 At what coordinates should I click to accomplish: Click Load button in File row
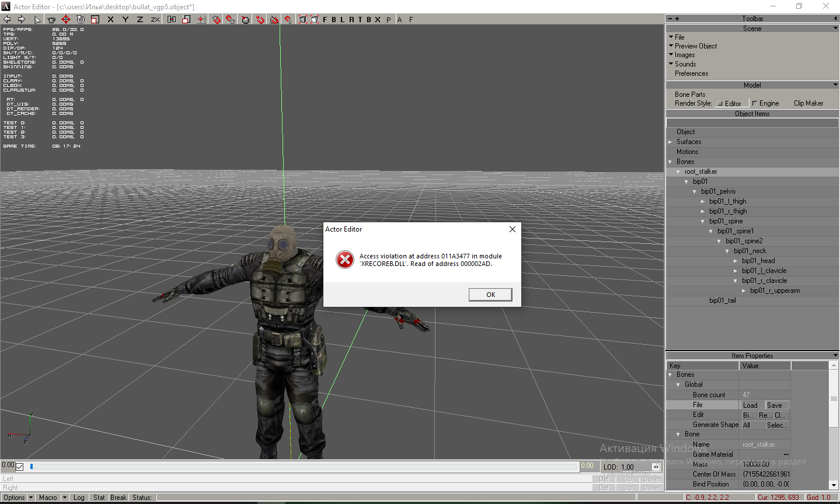(752, 405)
